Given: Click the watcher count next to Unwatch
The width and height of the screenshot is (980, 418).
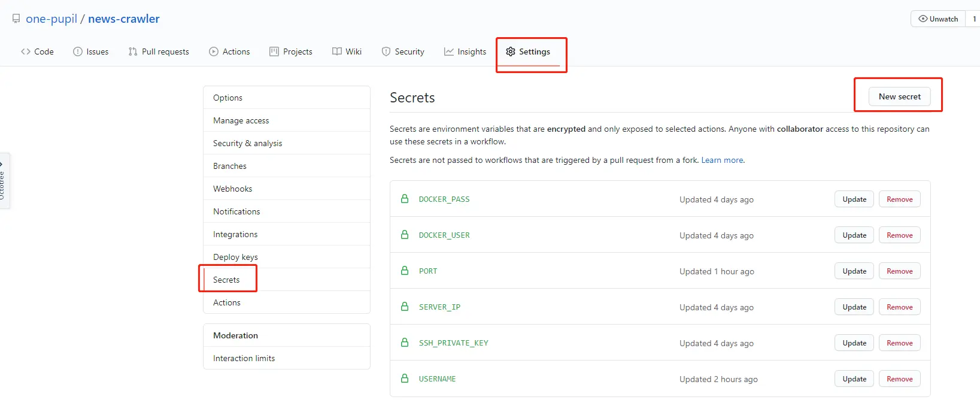Looking at the screenshot, I should click(x=974, y=19).
